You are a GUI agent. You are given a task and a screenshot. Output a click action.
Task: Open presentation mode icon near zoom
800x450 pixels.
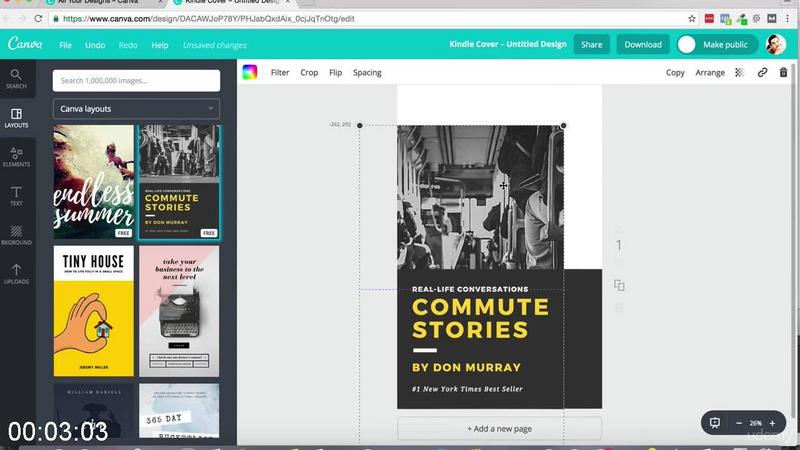715,423
